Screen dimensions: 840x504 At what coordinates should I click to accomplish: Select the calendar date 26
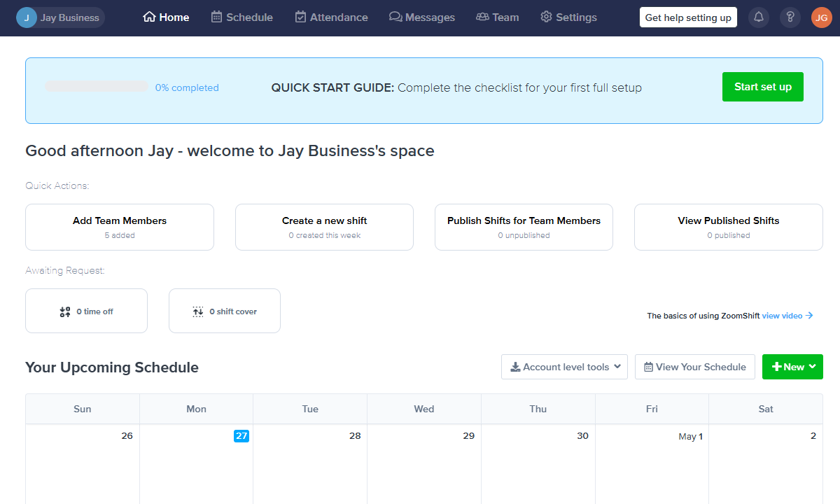(x=127, y=435)
